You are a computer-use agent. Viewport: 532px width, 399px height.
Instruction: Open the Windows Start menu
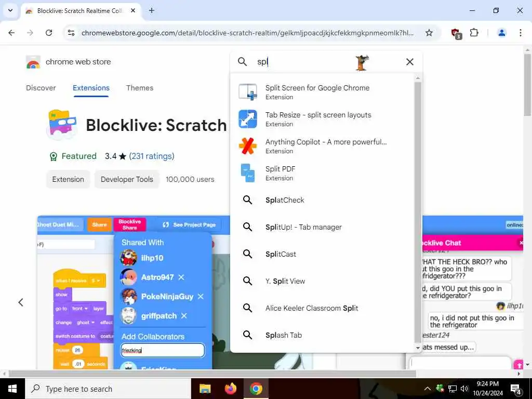click(12, 389)
